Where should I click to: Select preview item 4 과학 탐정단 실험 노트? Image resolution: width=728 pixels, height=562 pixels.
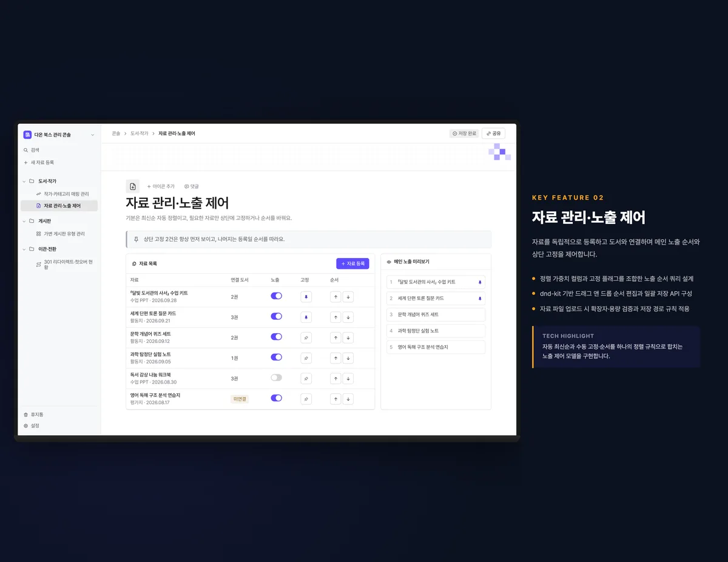pos(436,331)
